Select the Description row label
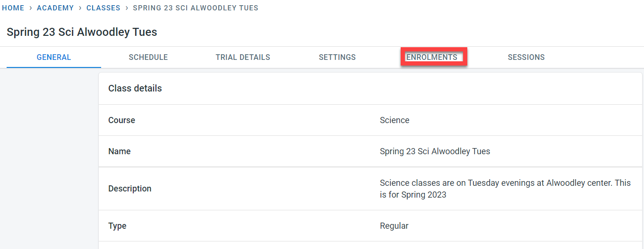Viewport: 644px width, 249px height. pyautogui.click(x=130, y=189)
